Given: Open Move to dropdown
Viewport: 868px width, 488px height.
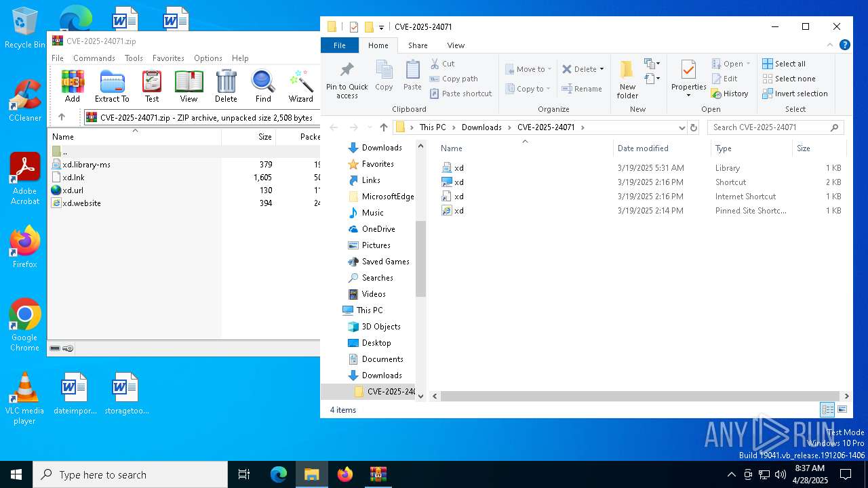Looking at the screenshot, I should pyautogui.click(x=528, y=69).
